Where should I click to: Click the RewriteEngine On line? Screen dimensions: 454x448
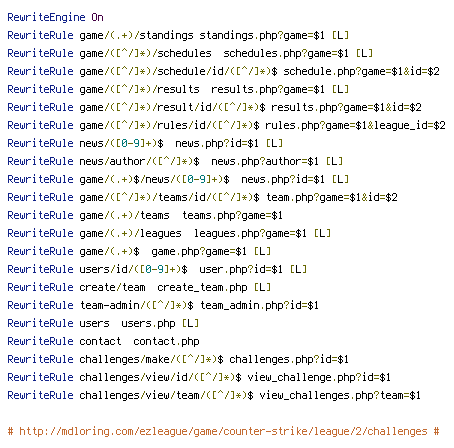click(x=55, y=17)
